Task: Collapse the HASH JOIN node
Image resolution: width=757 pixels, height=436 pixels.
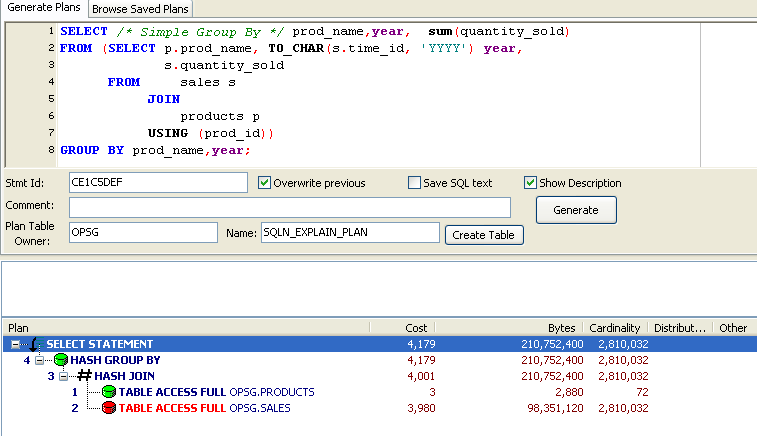Action: 63,376
